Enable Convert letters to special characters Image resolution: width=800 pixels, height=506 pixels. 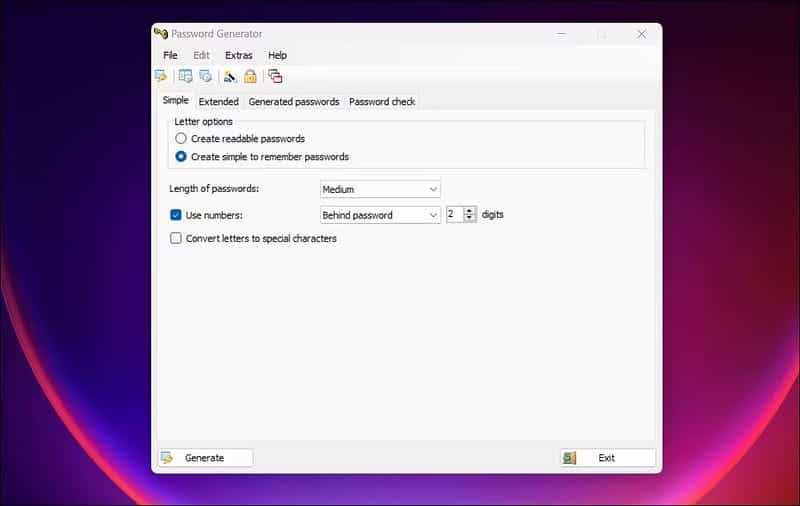[x=176, y=238]
